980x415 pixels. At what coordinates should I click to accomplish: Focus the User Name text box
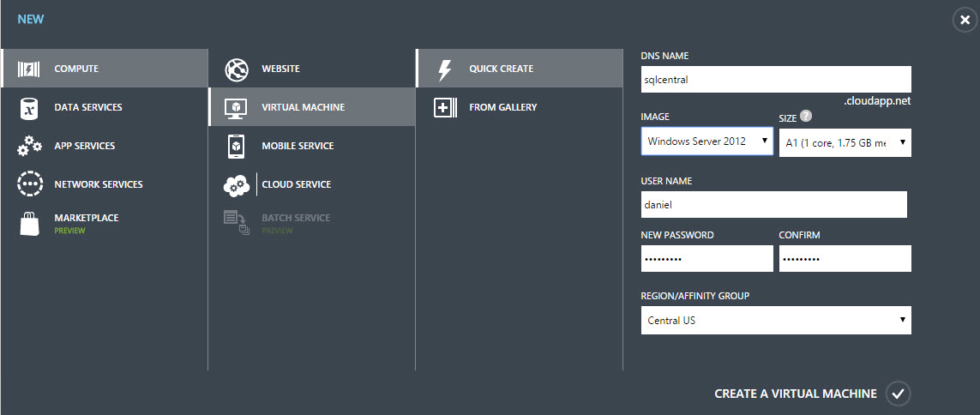tap(773, 205)
